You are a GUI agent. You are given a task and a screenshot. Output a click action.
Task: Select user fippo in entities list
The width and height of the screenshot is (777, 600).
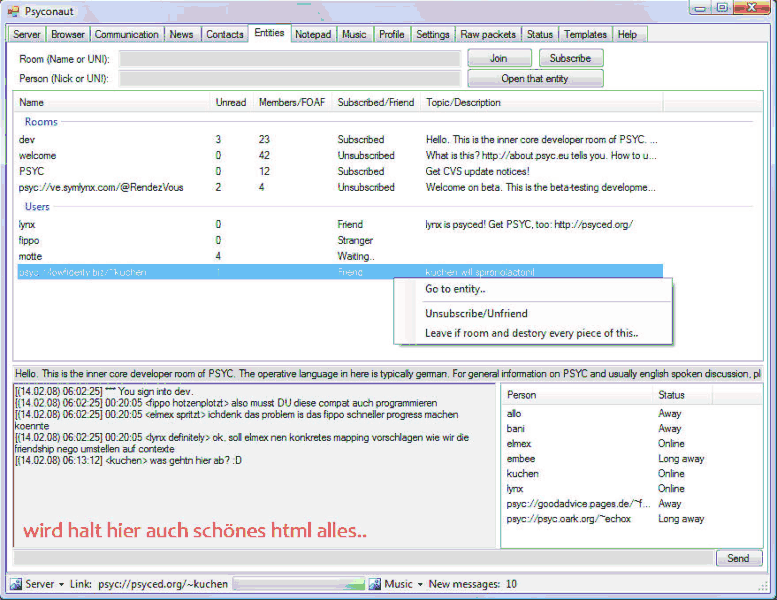(x=339, y=240)
